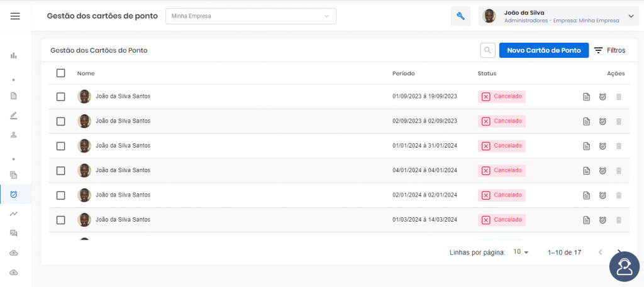Click trash icon for 01/03/2024 à 14/03/2024 row

[x=619, y=220]
